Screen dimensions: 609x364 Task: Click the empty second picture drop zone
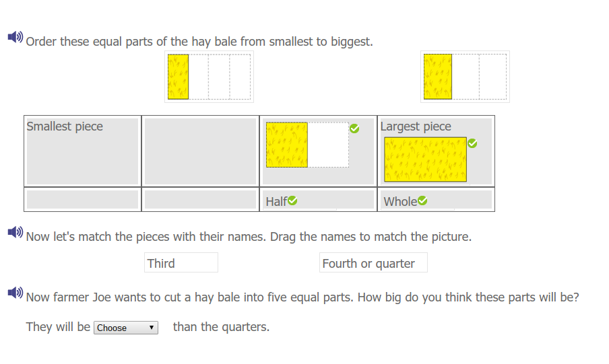200,152
